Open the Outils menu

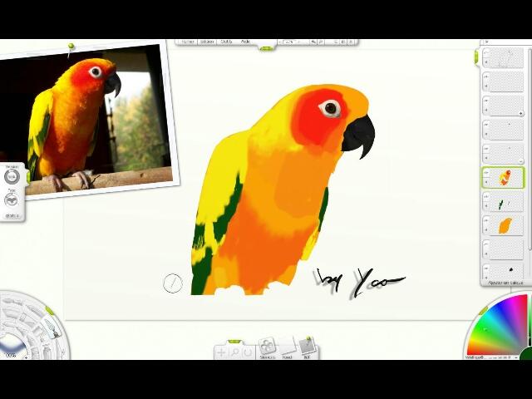coord(226,42)
